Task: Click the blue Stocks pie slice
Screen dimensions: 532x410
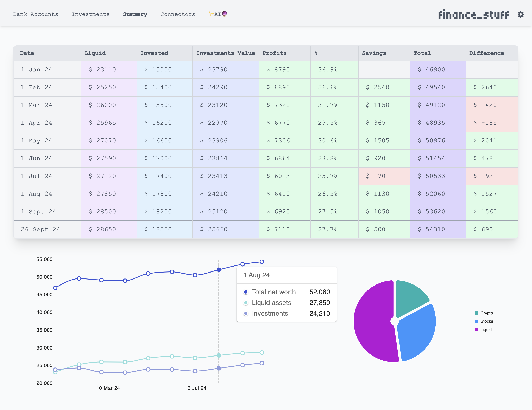Action: click(x=417, y=333)
